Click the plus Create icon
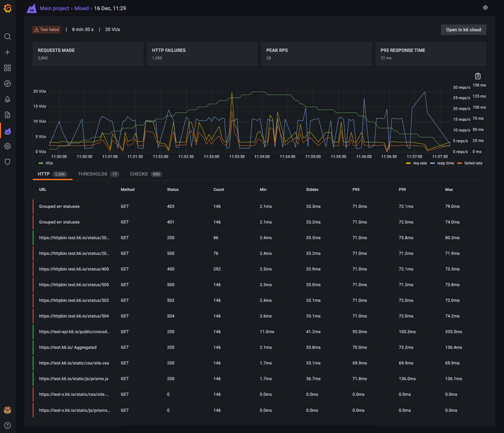Screen dimensions: 504x433 coord(8,52)
